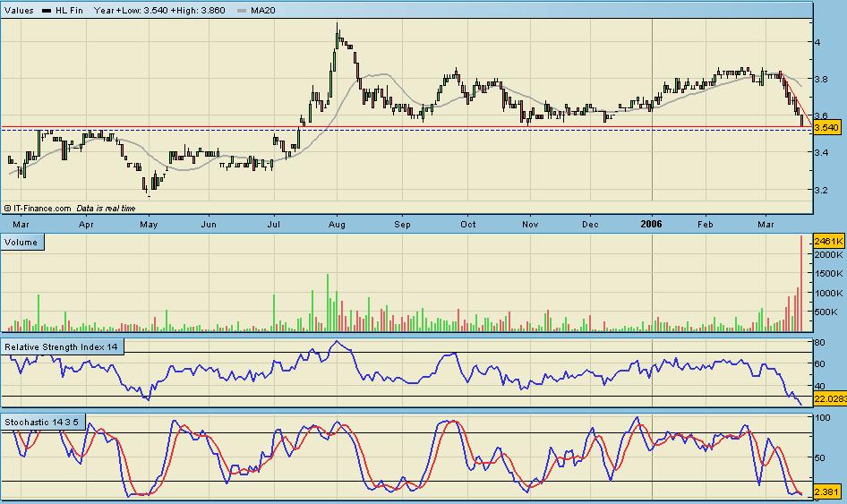Click the 1500K volume axis label
The image size is (847, 504).
click(829, 274)
